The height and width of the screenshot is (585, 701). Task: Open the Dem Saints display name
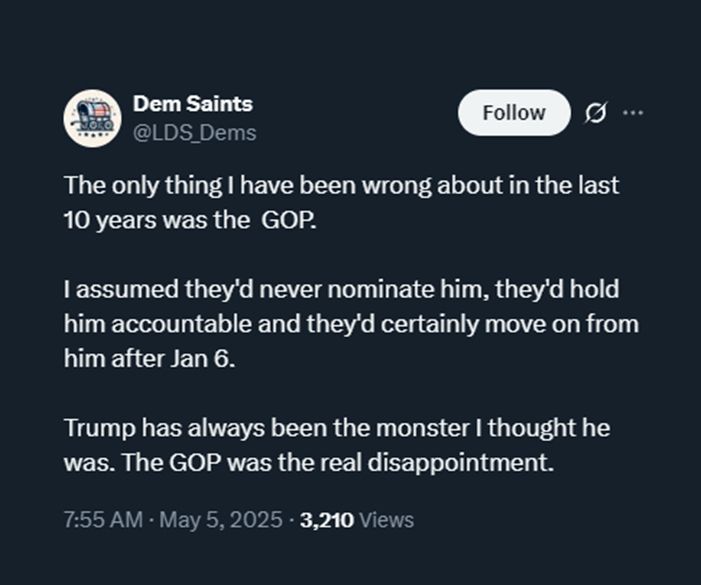(192, 104)
